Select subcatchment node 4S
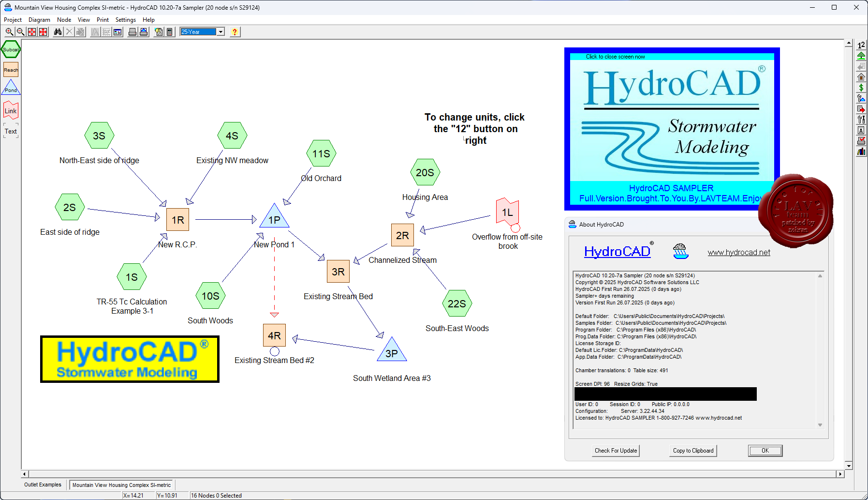This screenshot has height=500, width=868. click(232, 136)
